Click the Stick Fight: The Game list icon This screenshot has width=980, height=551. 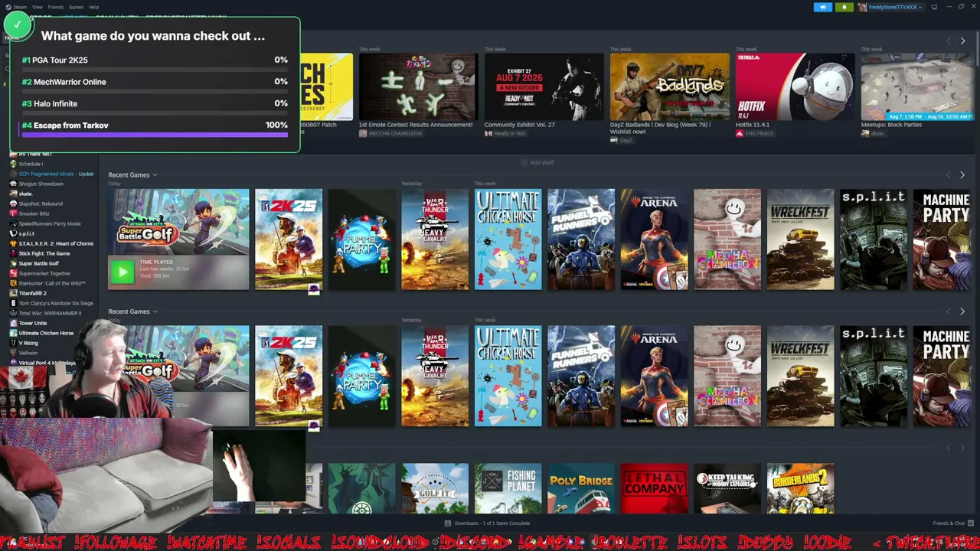[x=13, y=253]
